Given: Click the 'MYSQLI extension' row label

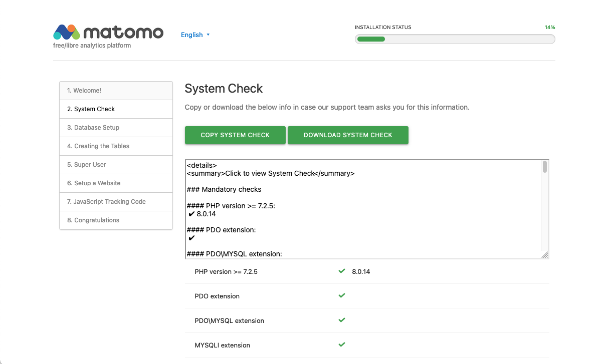Looking at the screenshot, I should click(222, 345).
